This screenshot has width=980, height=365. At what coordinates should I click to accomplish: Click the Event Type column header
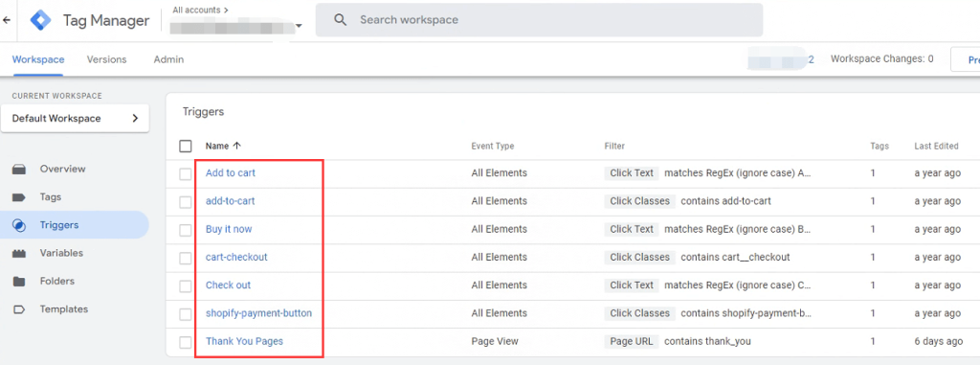tap(493, 146)
